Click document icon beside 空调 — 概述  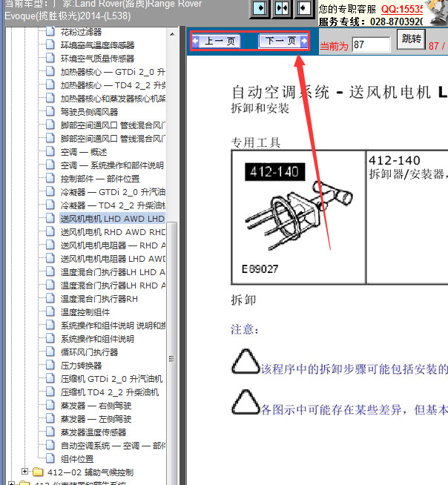pyautogui.click(x=50, y=151)
